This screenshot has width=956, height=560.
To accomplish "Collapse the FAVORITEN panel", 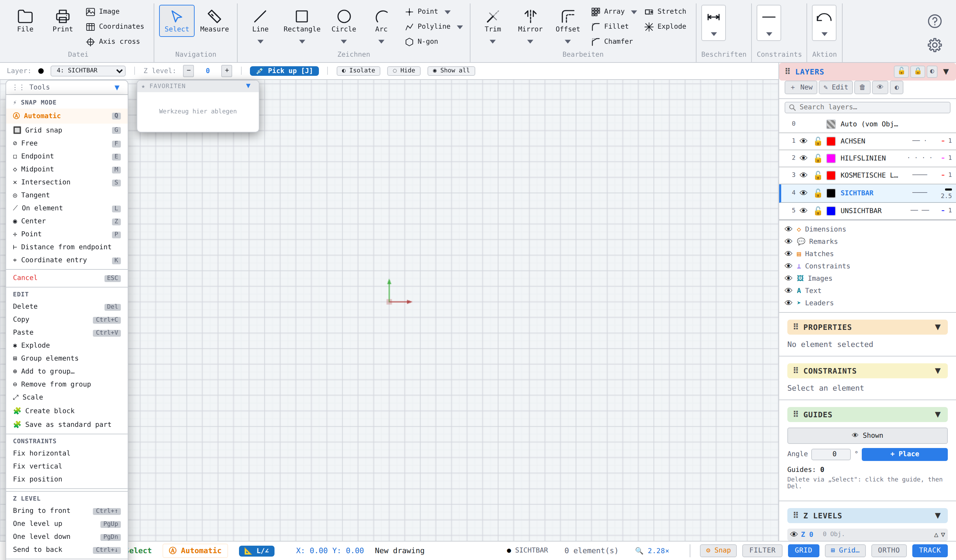I will pyautogui.click(x=248, y=86).
